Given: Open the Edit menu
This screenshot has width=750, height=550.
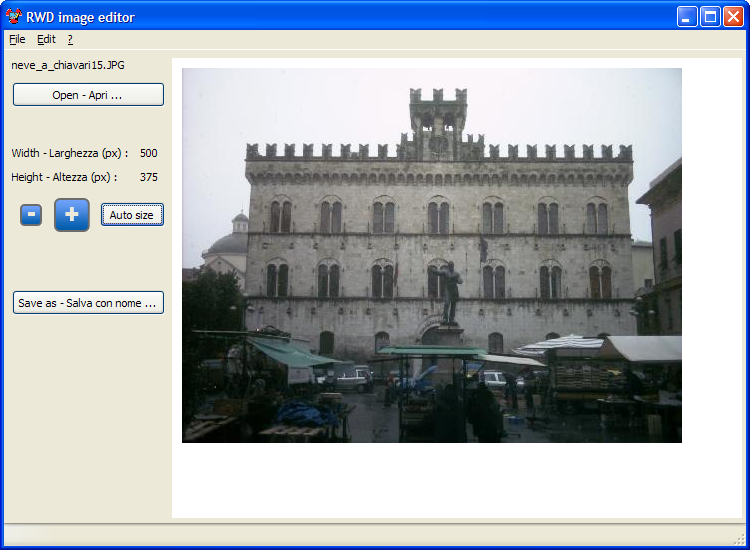Looking at the screenshot, I should tap(46, 39).
